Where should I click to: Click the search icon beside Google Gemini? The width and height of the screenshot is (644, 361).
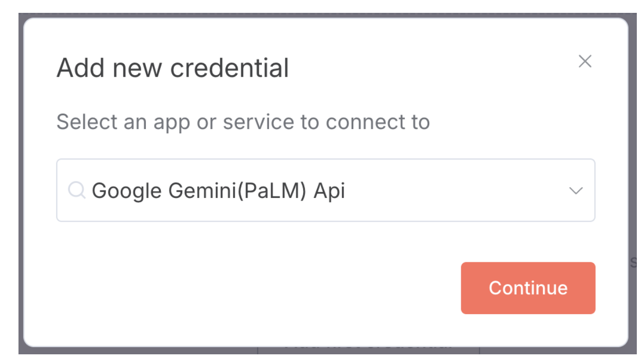[77, 191]
